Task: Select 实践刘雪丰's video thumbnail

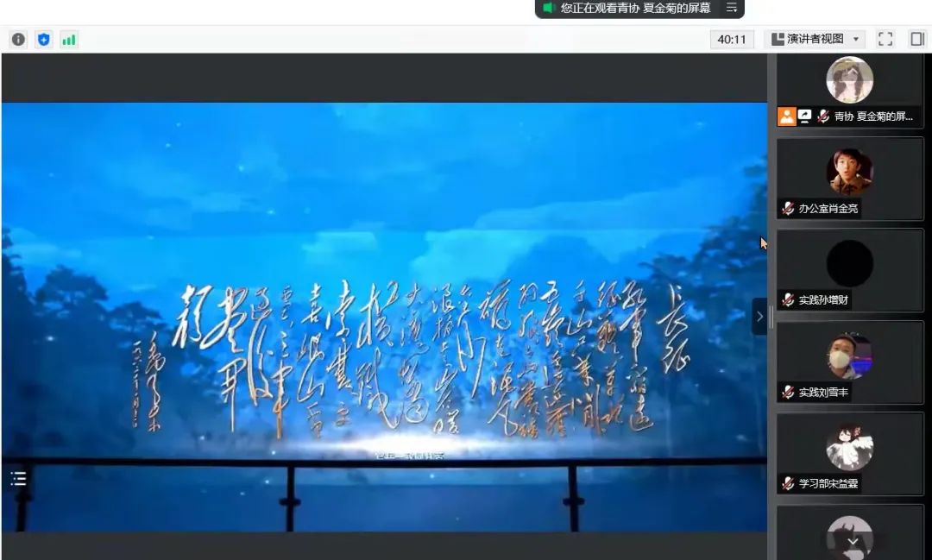Action: (849, 356)
